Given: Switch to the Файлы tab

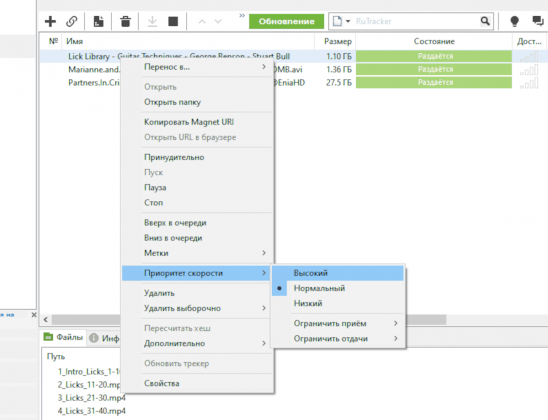Looking at the screenshot, I should coord(63,337).
